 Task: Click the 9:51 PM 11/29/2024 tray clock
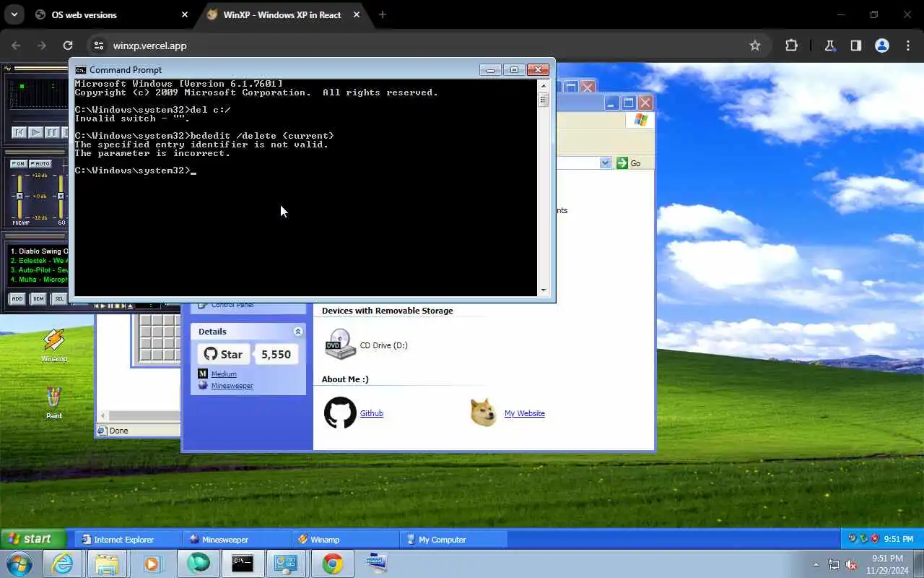click(887, 564)
